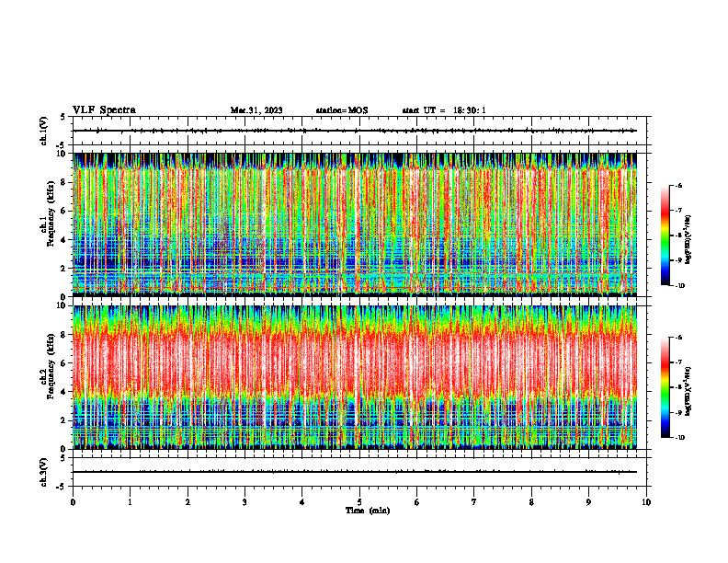Click the time axis tick label '5'
The width and height of the screenshot is (728, 563).
[x=359, y=502]
